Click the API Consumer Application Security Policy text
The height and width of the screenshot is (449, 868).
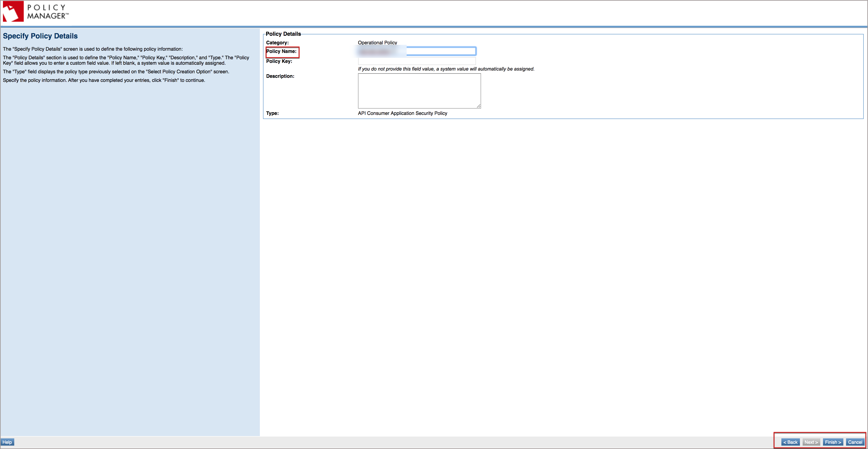pyautogui.click(x=402, y=113)
